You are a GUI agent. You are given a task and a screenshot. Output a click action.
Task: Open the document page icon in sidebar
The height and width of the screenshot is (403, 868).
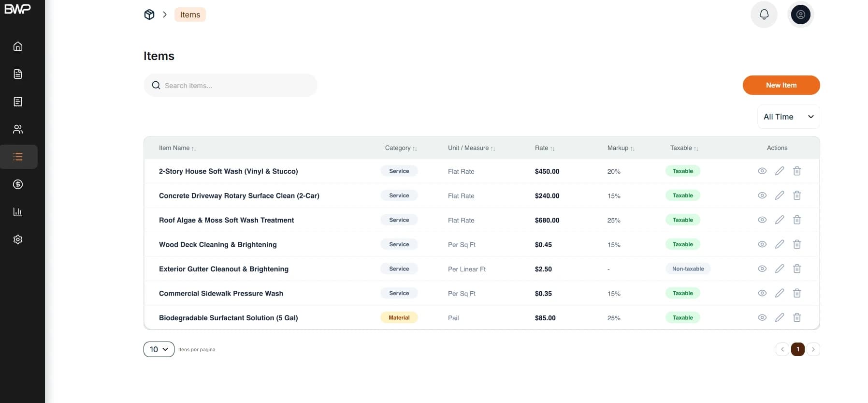[x=18, y=74]
